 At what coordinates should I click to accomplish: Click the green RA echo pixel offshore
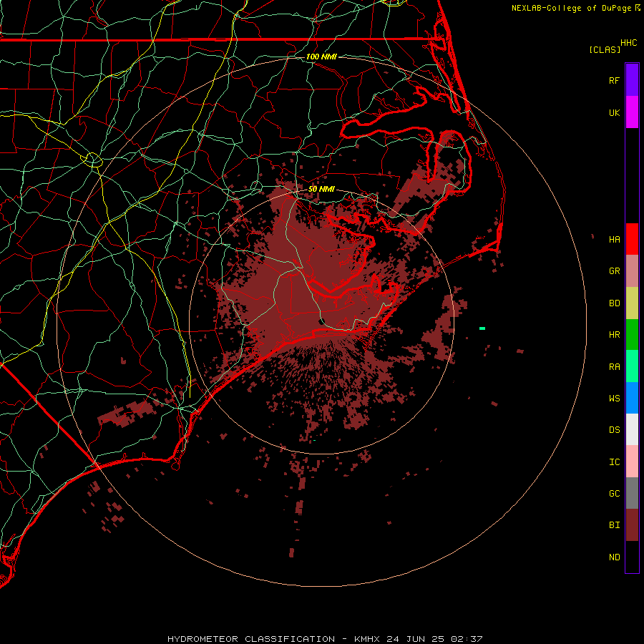pos(482,328)
